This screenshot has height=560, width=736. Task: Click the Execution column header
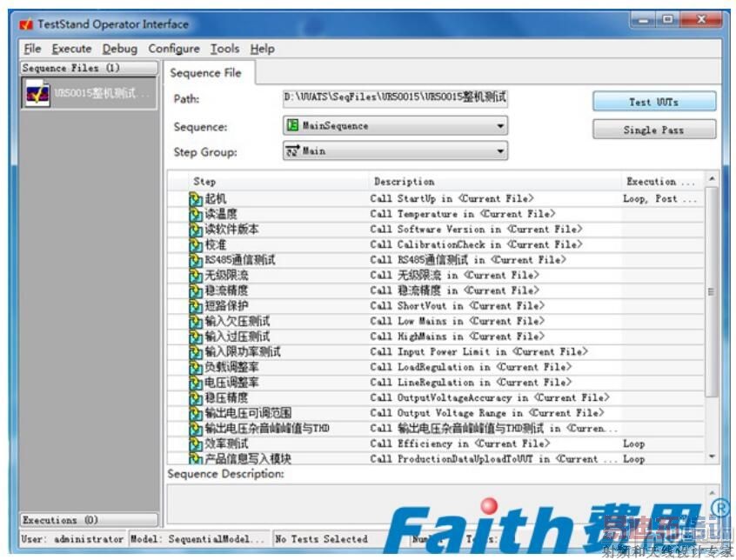click(x=662, y=182)
